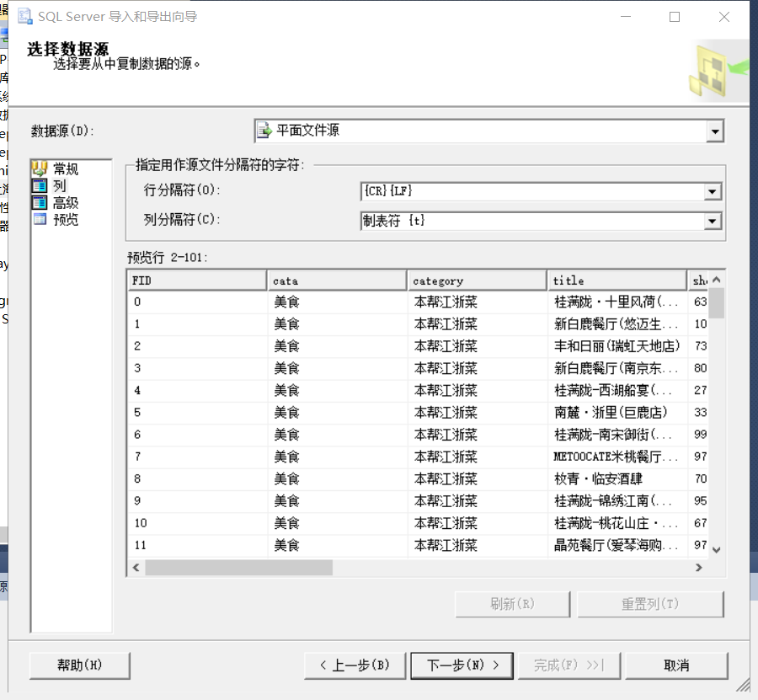Screen dimensions: 758x700
Task: Maximize the import wizard window
Action: click(675, 17)
